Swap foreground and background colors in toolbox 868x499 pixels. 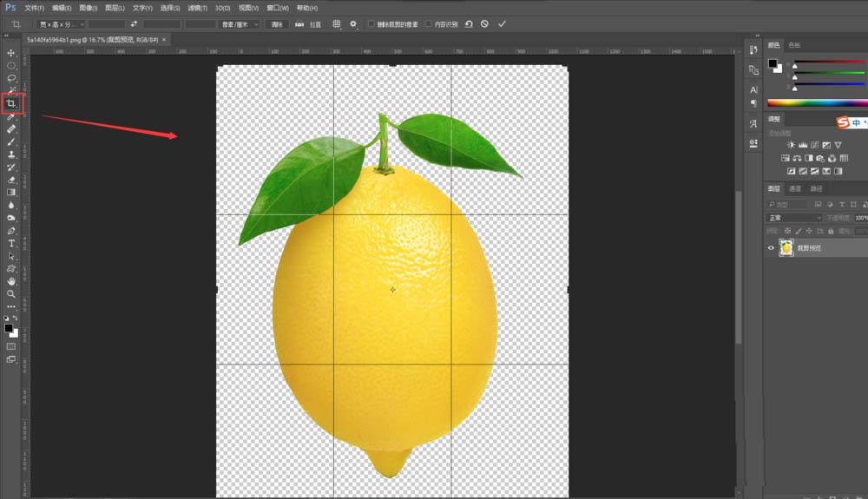[15, 318]
